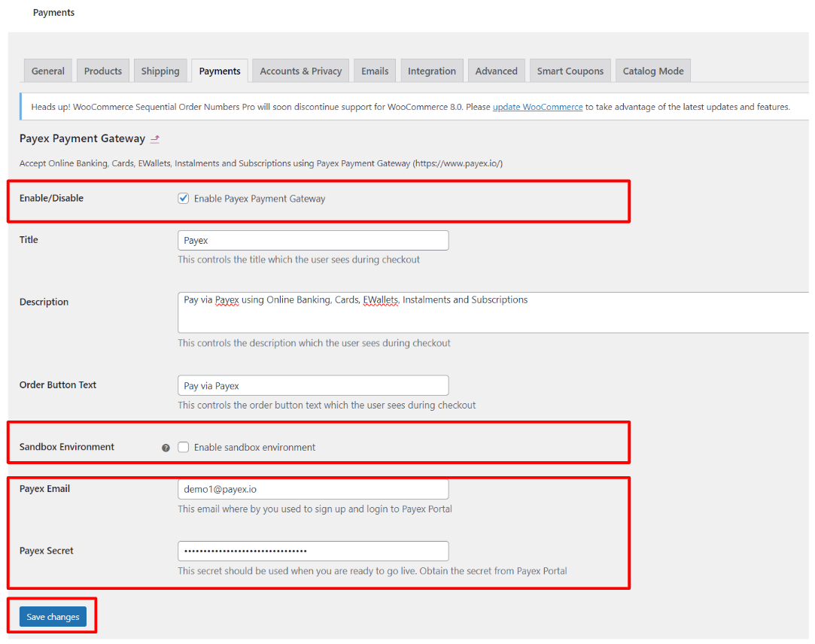Tick the Enable sandbox environment checkbox
Screen dimensions: 815x644
tap(184, 447)
